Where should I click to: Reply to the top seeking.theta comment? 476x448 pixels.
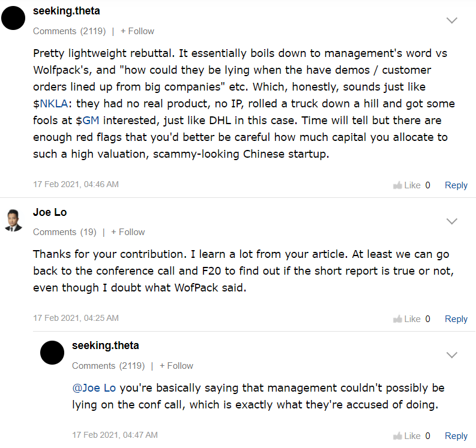coord(456,185)
